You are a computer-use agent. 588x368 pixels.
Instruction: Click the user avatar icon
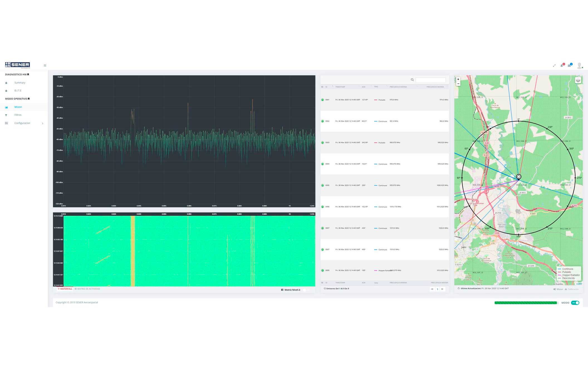click(x=579, y=66)
